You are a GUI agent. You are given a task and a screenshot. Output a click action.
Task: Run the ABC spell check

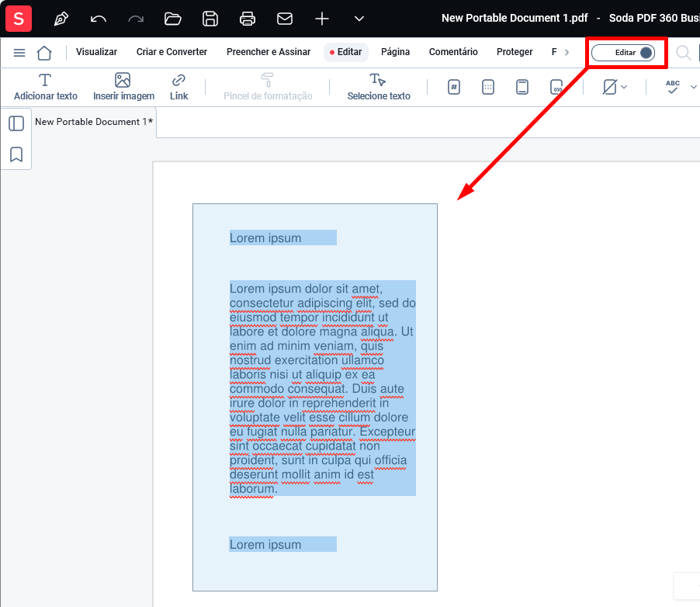coord(672,87)
